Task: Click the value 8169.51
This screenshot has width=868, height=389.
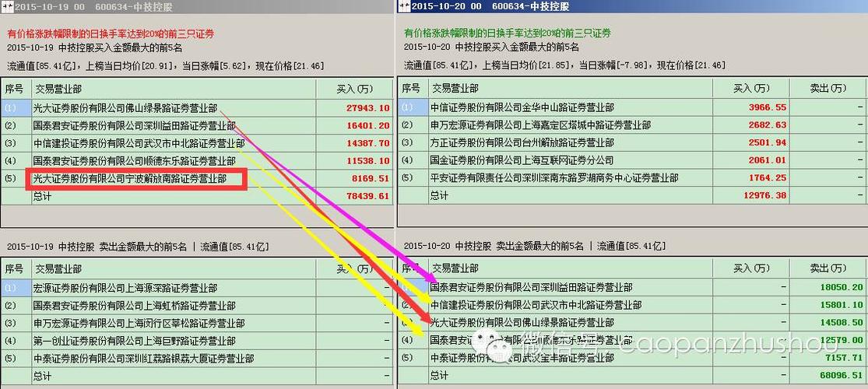Action: click(371, 179)
